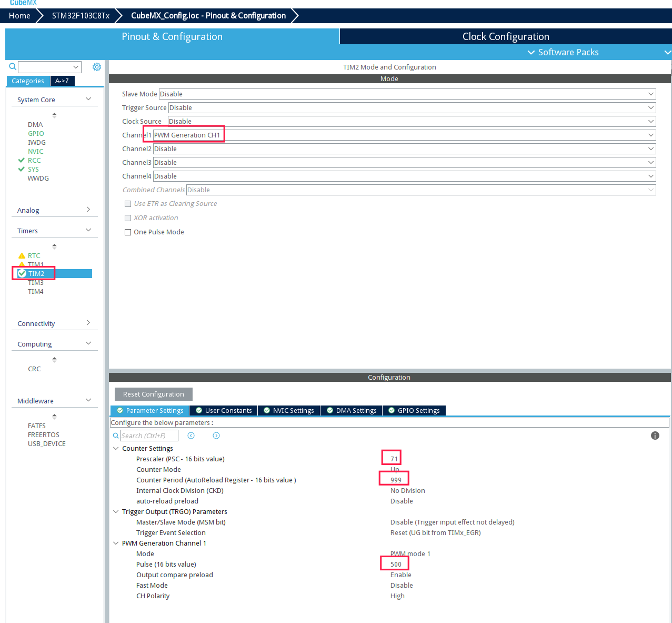Toggle Use ETR as Clearing Source checkbox
Viewport: 672px width, 623px height.
[128, 204]
